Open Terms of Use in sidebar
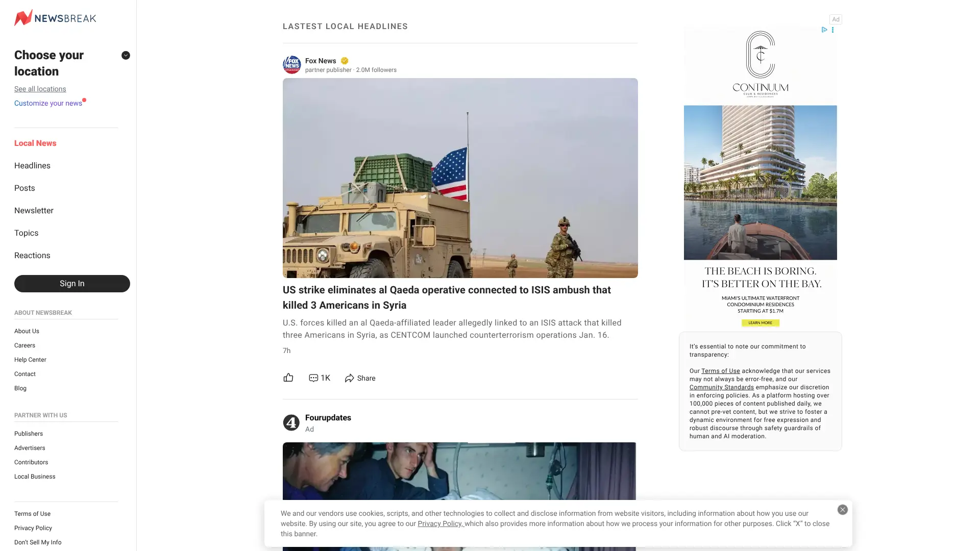The image size is (980, 551). (x=32, y=514)
